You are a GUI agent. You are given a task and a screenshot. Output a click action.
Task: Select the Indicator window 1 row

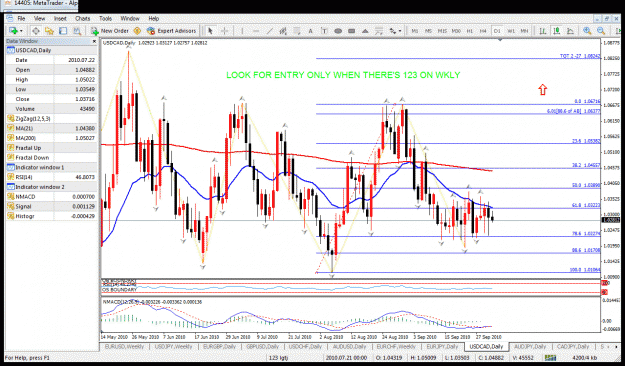pos(51,167)
